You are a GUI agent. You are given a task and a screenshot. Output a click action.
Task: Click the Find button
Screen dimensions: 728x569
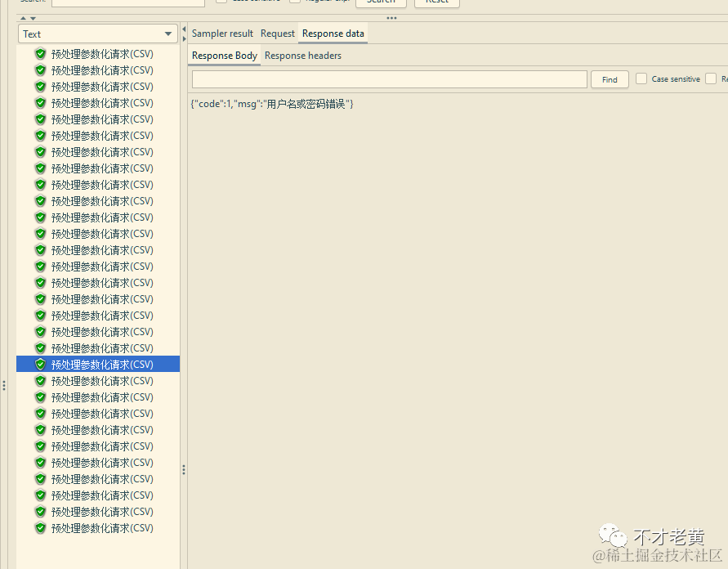pyautogui.click(x=610, y=79)
